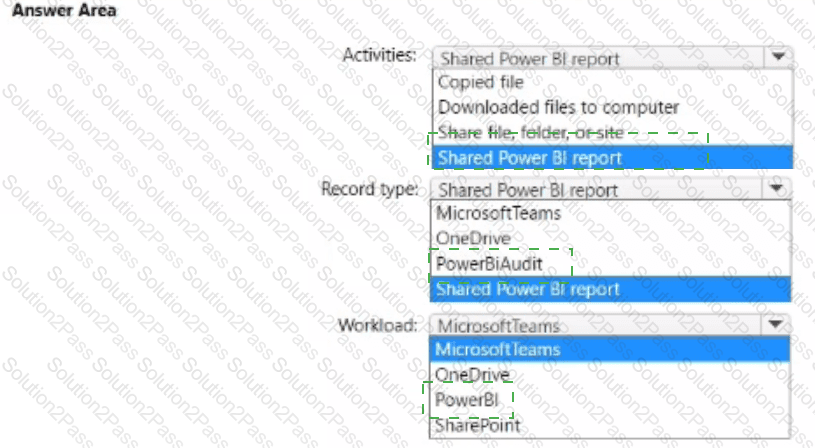Select Copied file in Activities list
Viewport: 815px width, 448px height.
tap(612, 82)
